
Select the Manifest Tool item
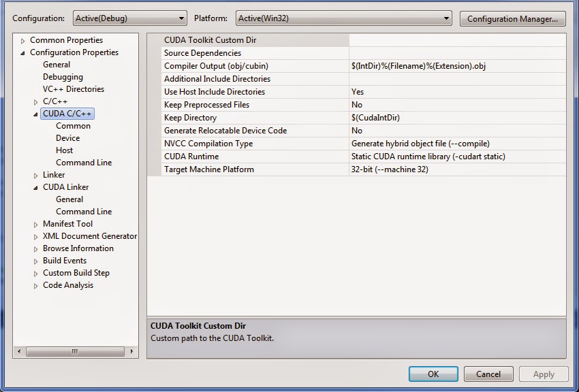(67, 223)
